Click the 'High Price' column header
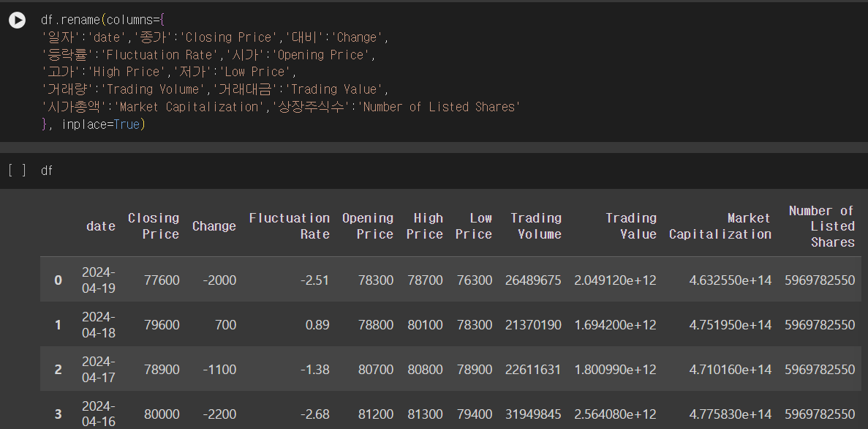 425,226
